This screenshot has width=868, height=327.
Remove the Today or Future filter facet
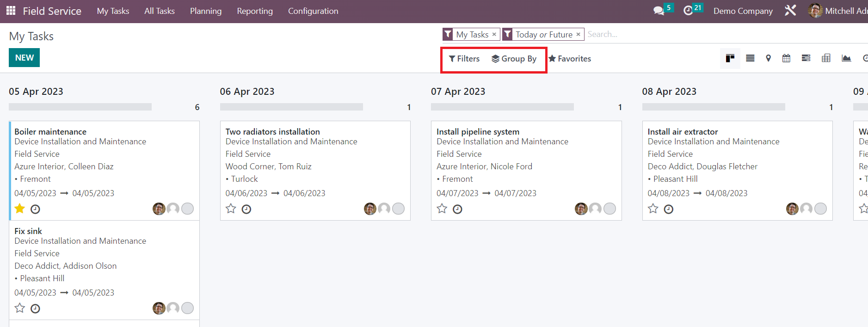[578, 34]
